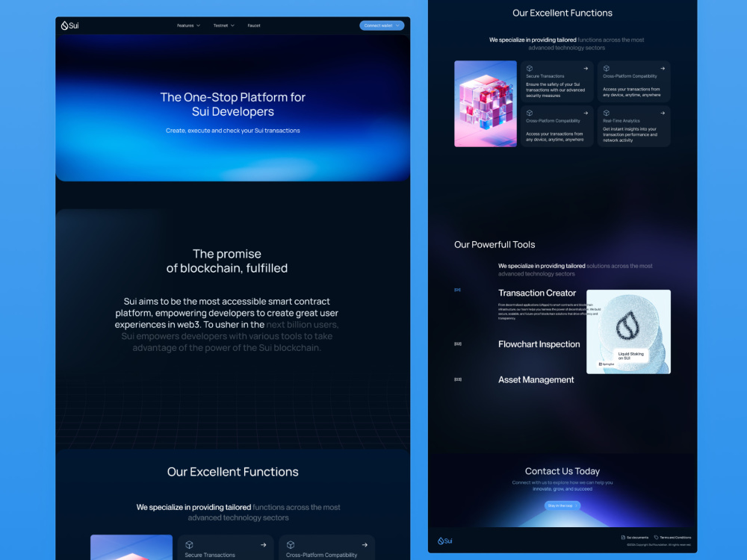
Task: Click arrow on right page Secure Transactions card
Action: [x=586, y=69]
